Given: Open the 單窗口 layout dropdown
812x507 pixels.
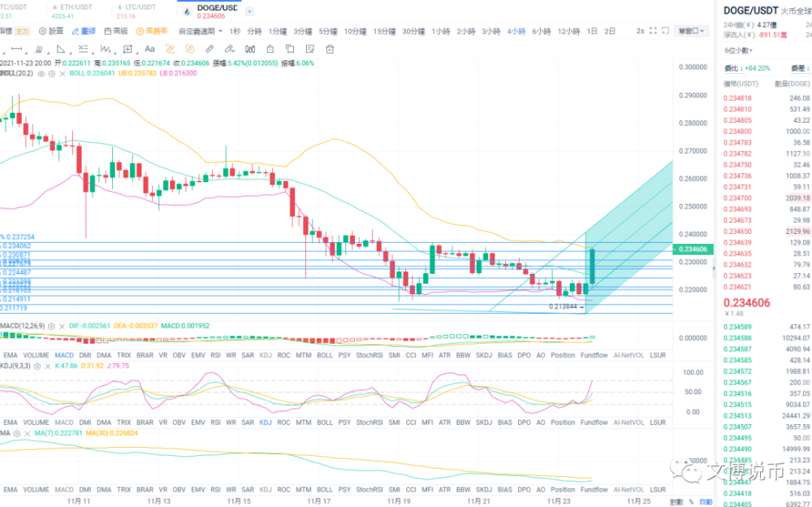Looking at the screenshot, I should click(x=691, y=31).
